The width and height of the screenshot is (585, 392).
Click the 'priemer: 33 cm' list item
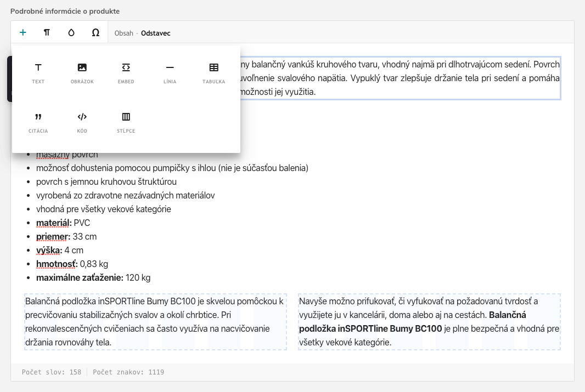tap(66, 237)
